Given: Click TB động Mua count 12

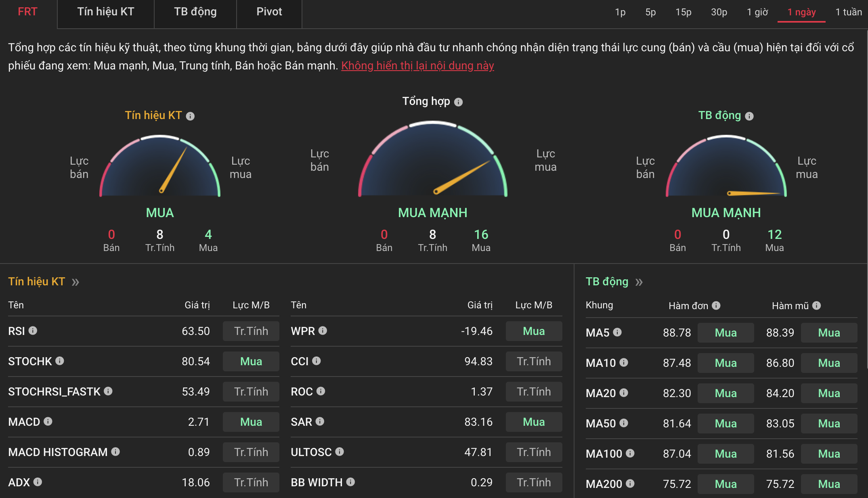Looking at the screenshot, I should tap(775, 234).
